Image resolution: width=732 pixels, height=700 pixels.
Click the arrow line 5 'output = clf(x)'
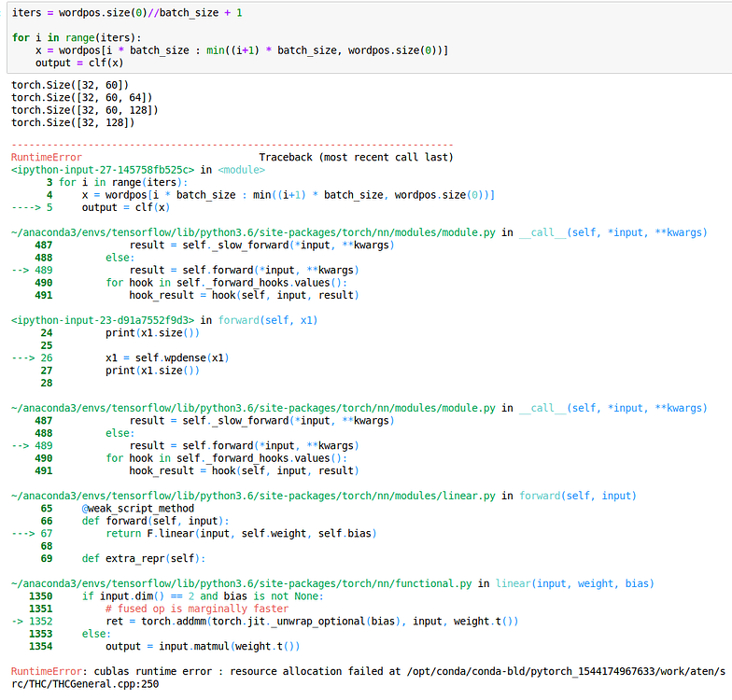point(117,207)
